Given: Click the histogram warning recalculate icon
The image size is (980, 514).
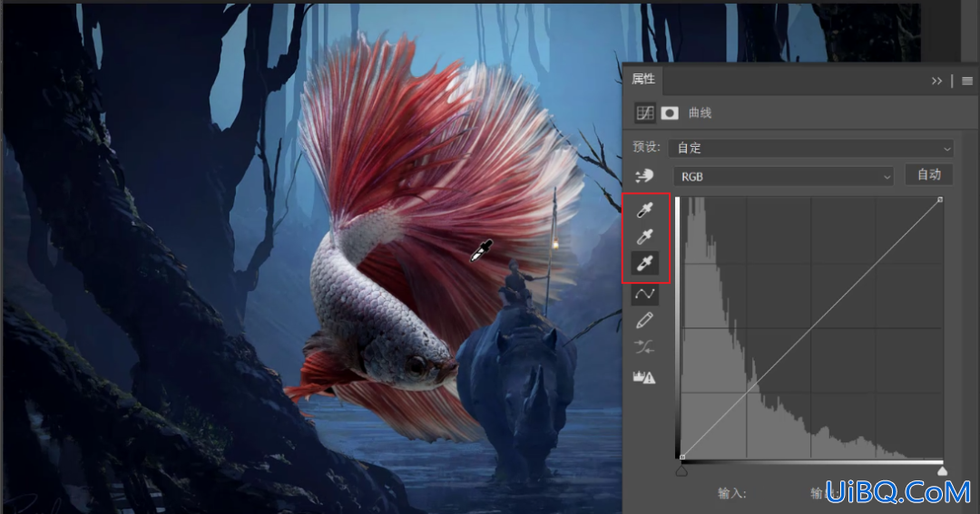Looking at the screenshot, I should (x=644, y=376).
